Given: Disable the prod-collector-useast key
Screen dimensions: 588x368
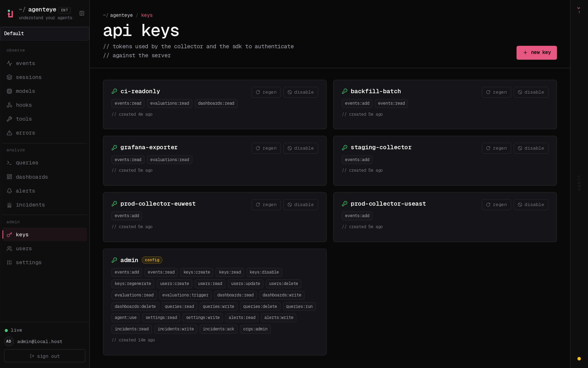Looking at the screenshot, I should click(531, 205).
